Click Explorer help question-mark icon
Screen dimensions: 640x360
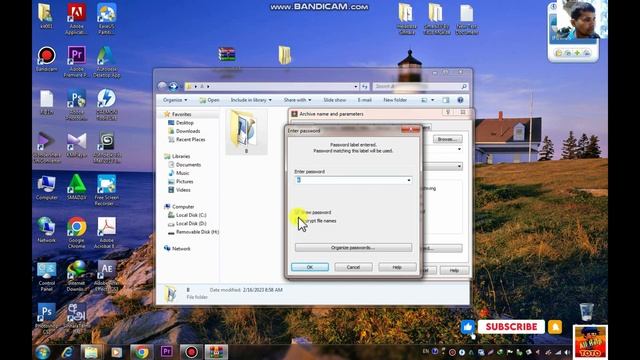click(x=460, y=100)
